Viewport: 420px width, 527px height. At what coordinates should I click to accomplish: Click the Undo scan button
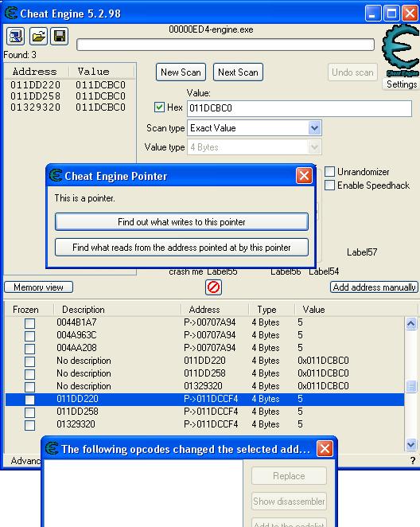point(352,72)
